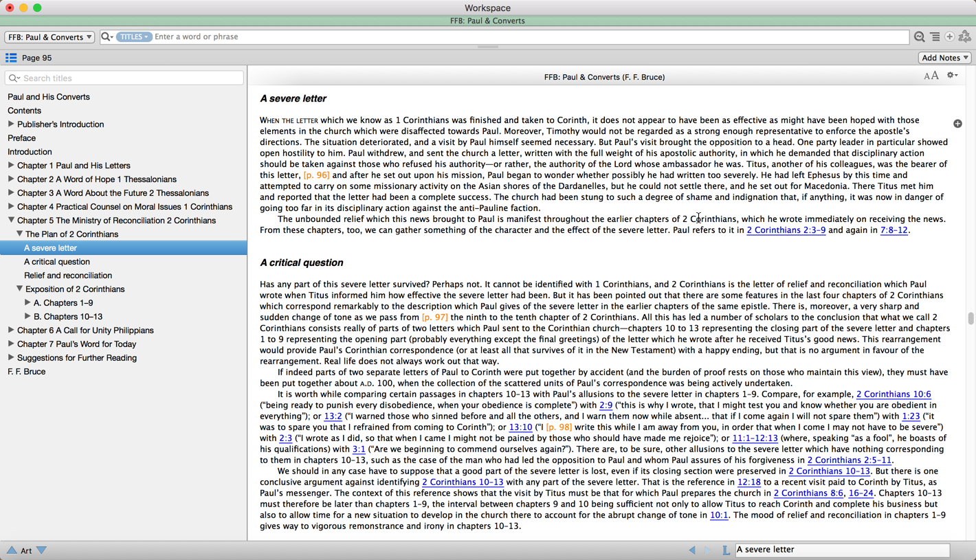This screenshot has width=976, height=560.
Task: Expand Chapter 3 A Word About the Future
Action: pos(11,193)
